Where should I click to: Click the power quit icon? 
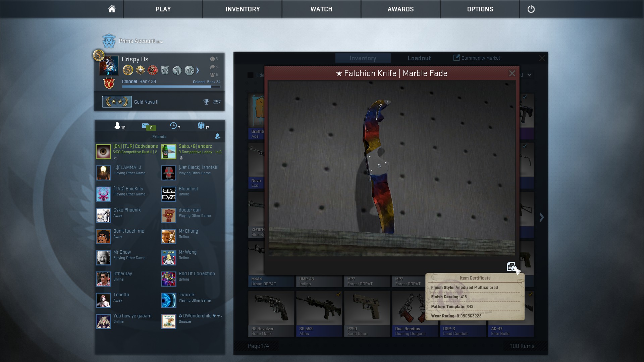pyautogui.click(x=531, y=9)
